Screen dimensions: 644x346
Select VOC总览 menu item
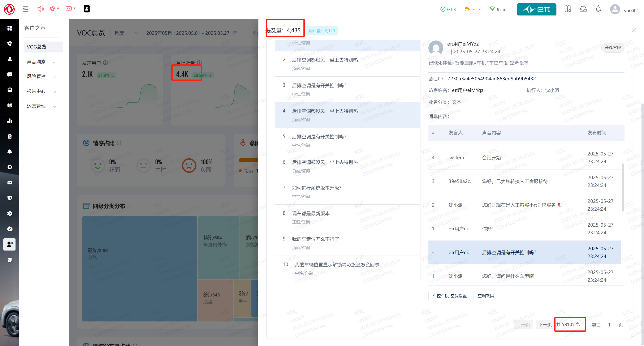[43, 47]
